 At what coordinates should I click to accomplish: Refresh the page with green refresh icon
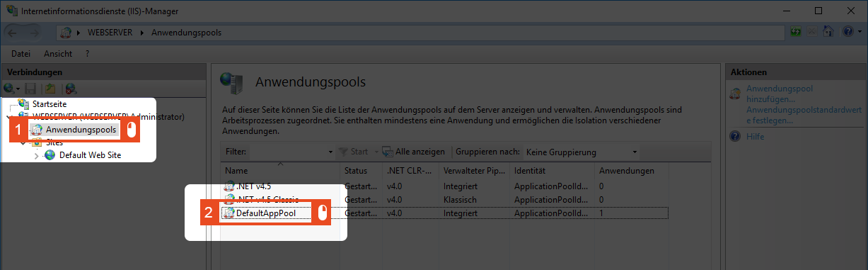click(x=797, y=32)
